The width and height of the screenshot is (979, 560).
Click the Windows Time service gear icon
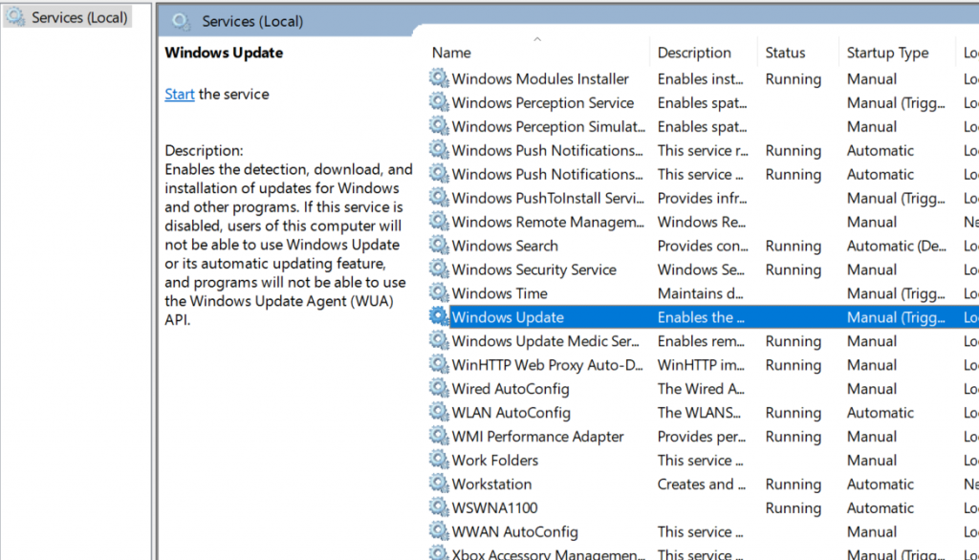click(x=439, y=293)
